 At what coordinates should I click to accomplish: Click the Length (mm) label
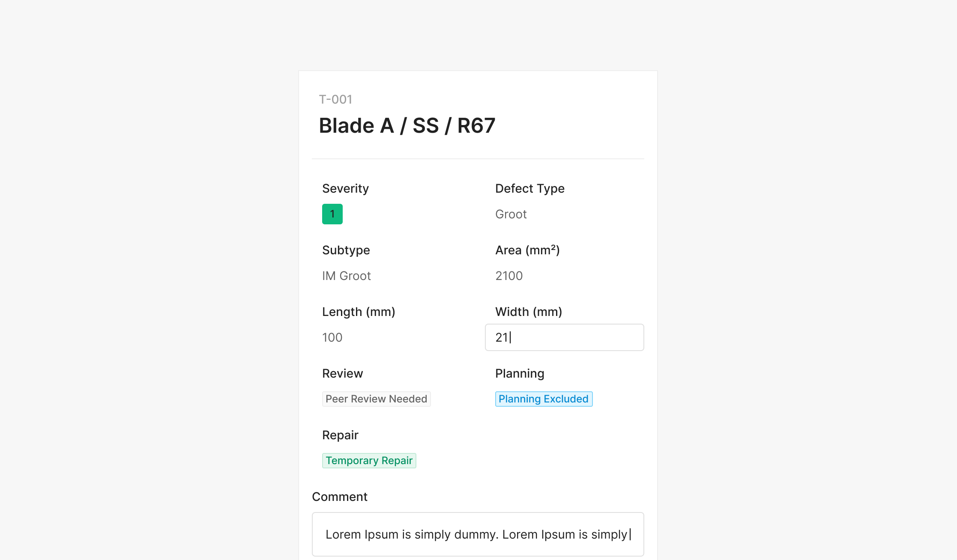click(x=358, y=312)
